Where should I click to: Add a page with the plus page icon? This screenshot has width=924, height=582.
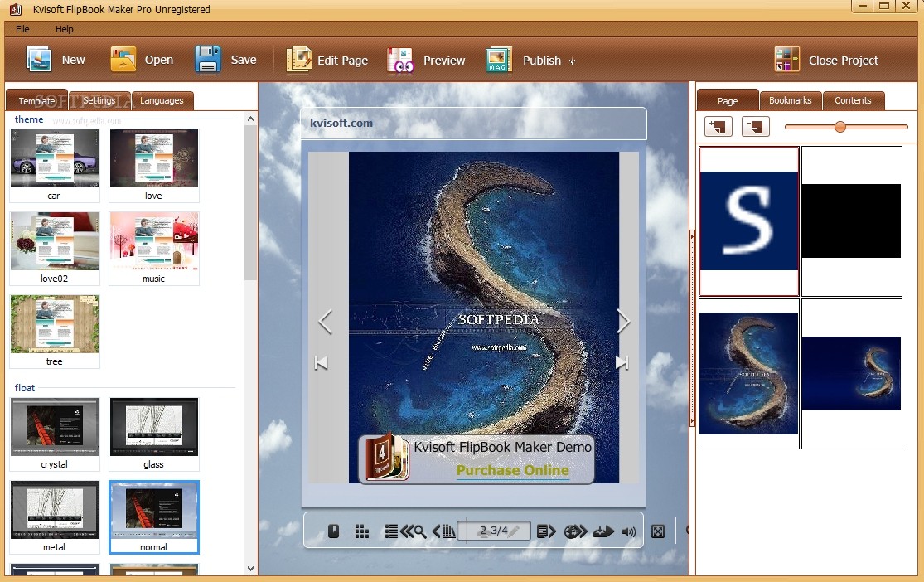(718, 126)
